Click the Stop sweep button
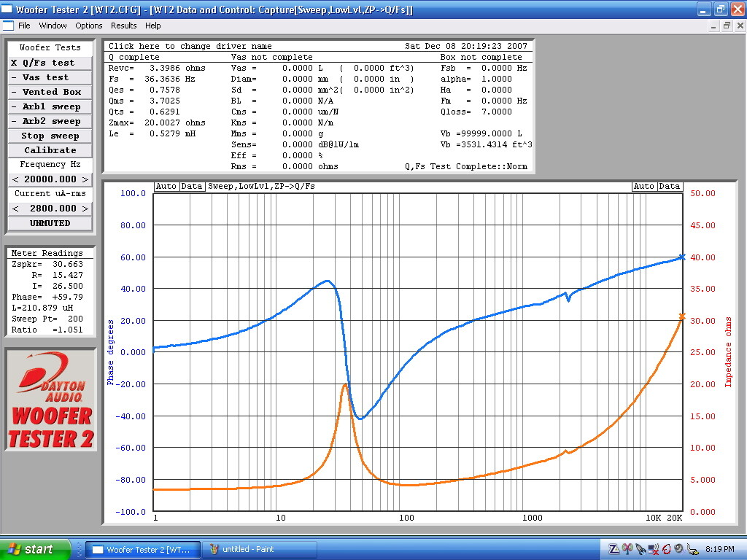 coord(50,136)
